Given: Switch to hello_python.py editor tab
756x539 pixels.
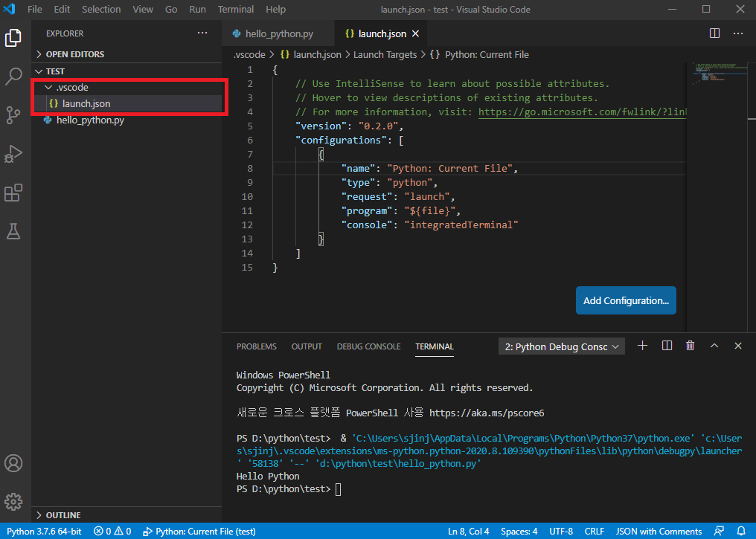Looking at the screenshot, I should click(278, 33).
